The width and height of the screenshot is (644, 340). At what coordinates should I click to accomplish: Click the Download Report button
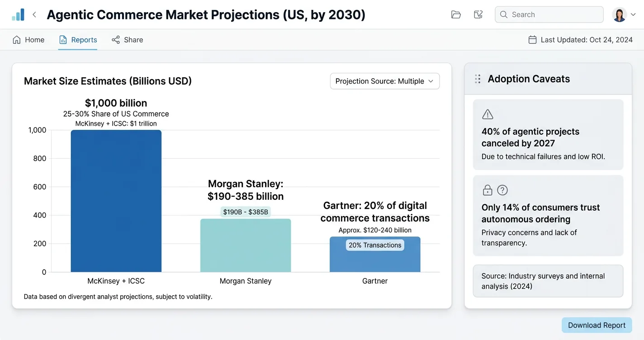pyautogui.click(x=597, y=325)
